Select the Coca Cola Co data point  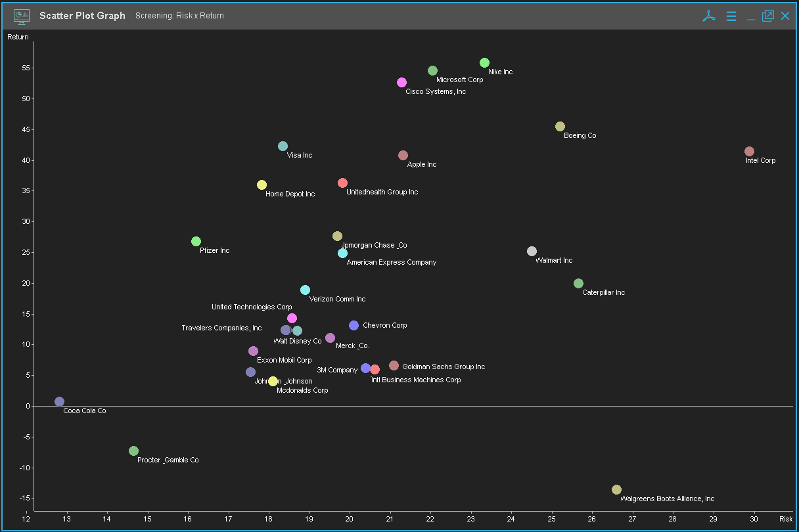(59, 401)
